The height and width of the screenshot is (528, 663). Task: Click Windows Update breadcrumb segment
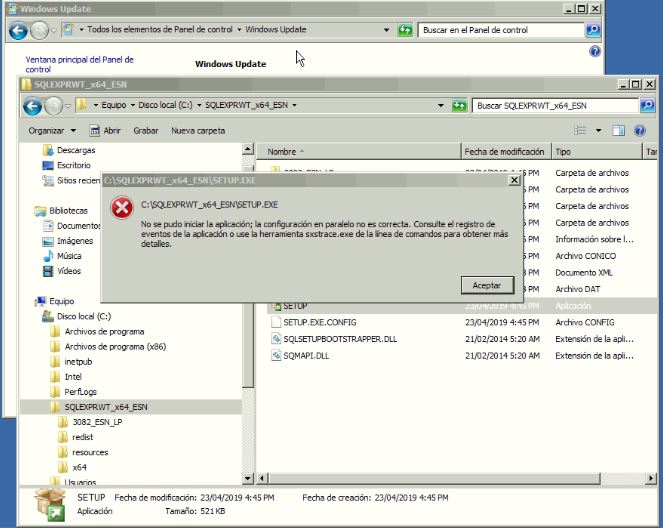pyautogui.click(x=276, y=29)
